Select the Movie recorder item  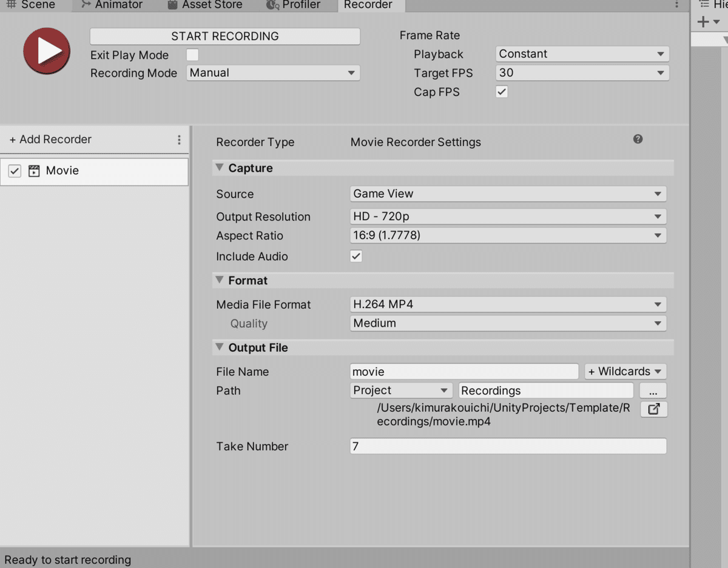point(94,171)
